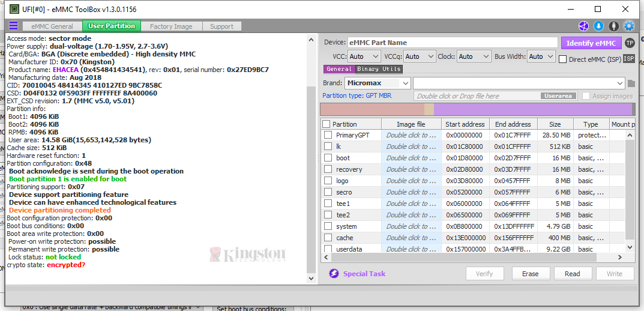Viewport: 644px width, 311px height.
Task: Open the VCC voltage dropdown
Action: 364,56
